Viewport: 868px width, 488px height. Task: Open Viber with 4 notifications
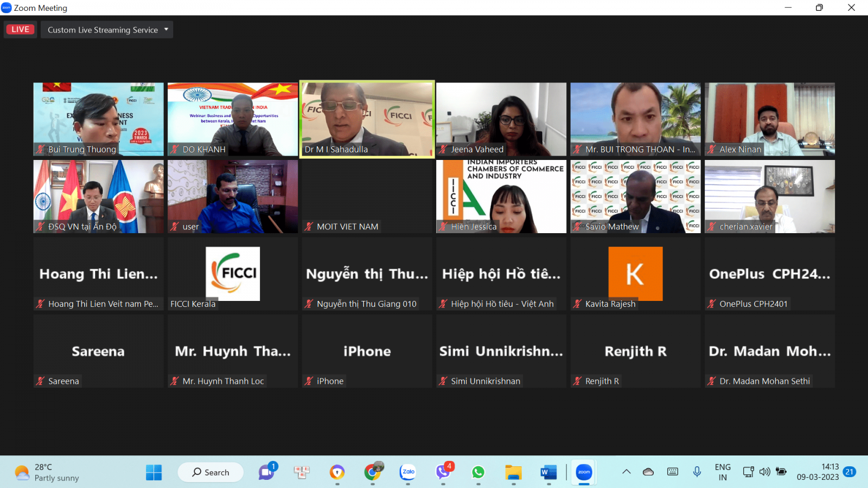443,472
